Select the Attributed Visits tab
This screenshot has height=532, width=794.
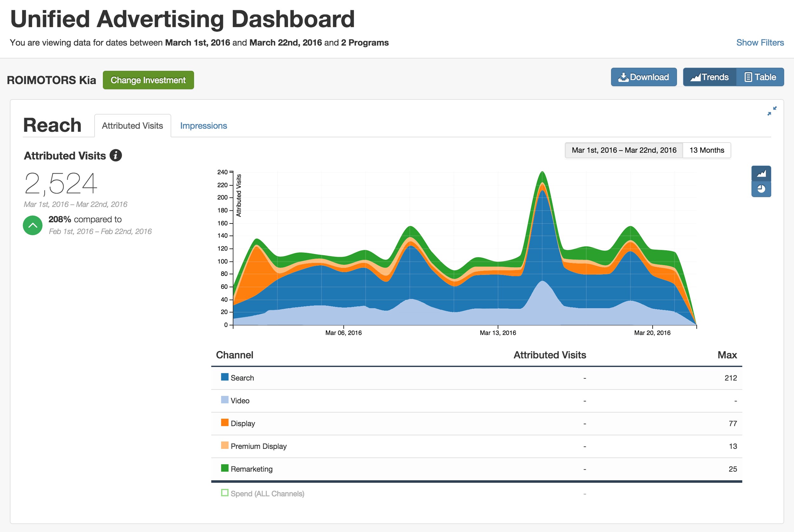pyautogui.click(x=132, y=125)
